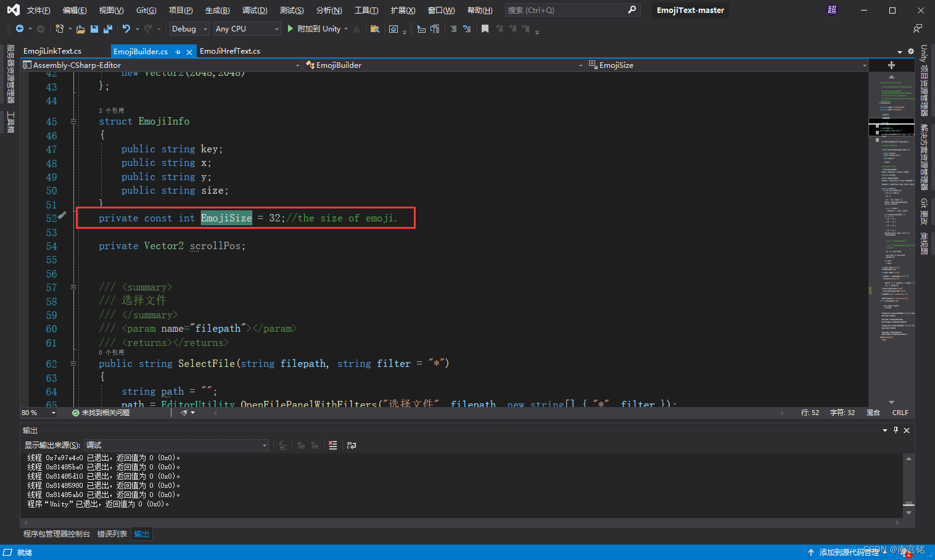Image resolution: width=935 pixels, height=560 pixels.
Task: Collapse the summary comment block
Action: (x=73, y=287)
